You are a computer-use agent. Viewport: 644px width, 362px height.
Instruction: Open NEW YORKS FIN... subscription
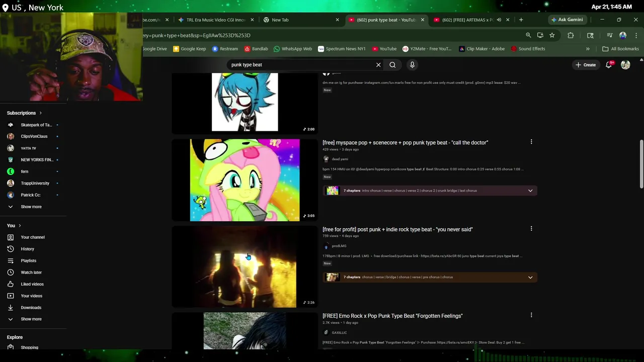(33, 160)
